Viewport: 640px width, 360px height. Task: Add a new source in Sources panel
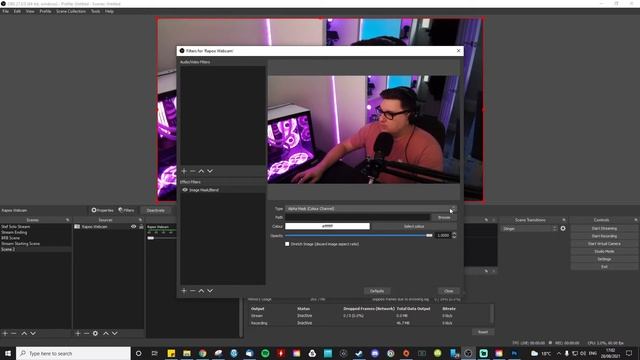point(78,333)
